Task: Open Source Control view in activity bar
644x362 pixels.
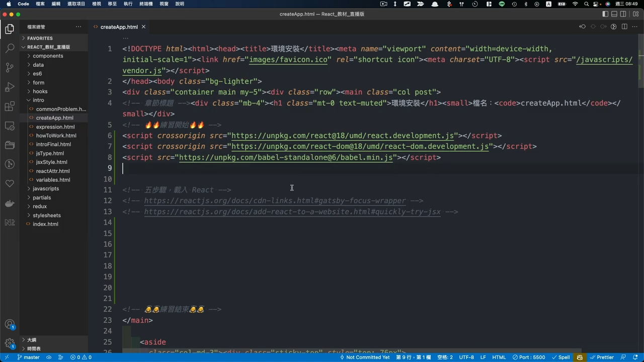Action: coord(10,67)
